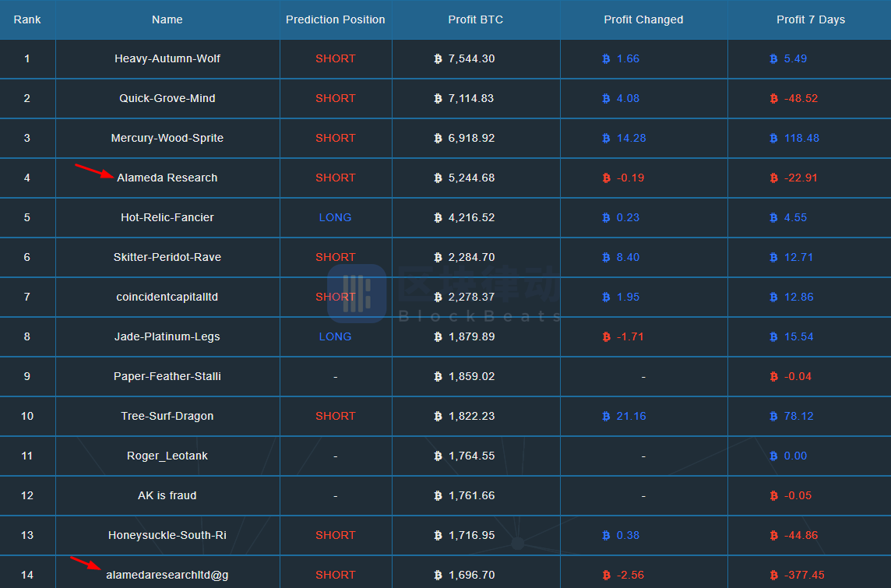This screenshot has height=588, width=891.
Task: Select trader name AK is fraud
Action: pos(167,496)
